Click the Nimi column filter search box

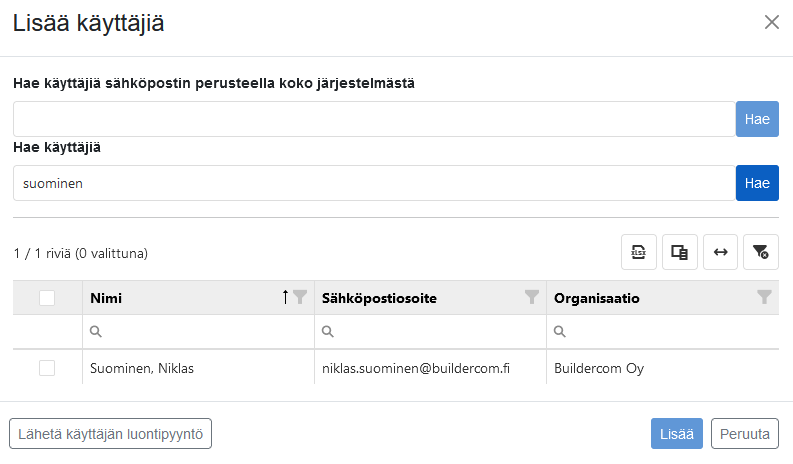point(198,331)
